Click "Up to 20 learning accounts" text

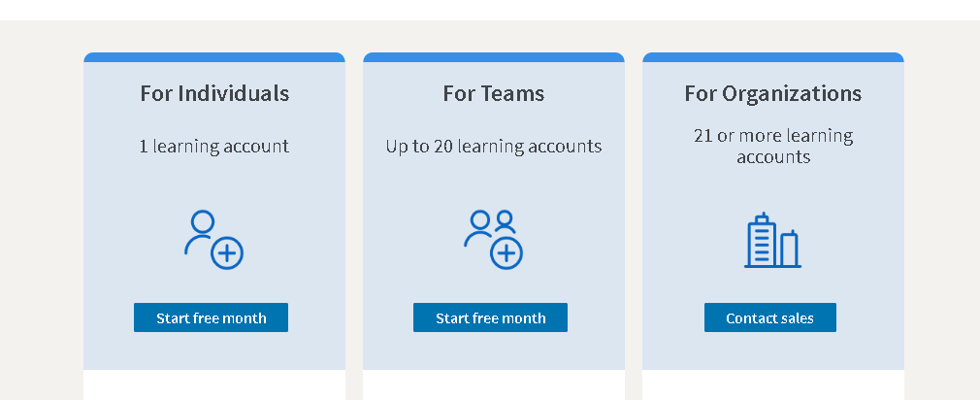point(494,147)
